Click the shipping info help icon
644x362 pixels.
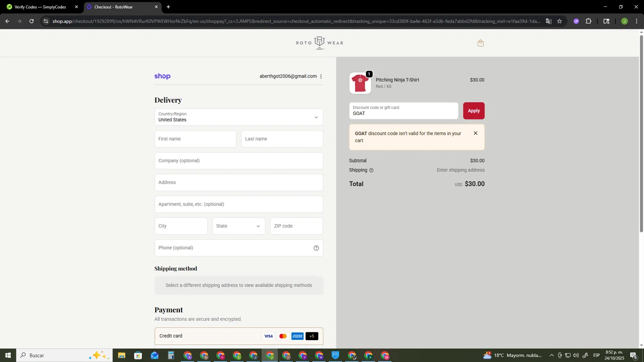pyautogui.click(x=371, y=170)
